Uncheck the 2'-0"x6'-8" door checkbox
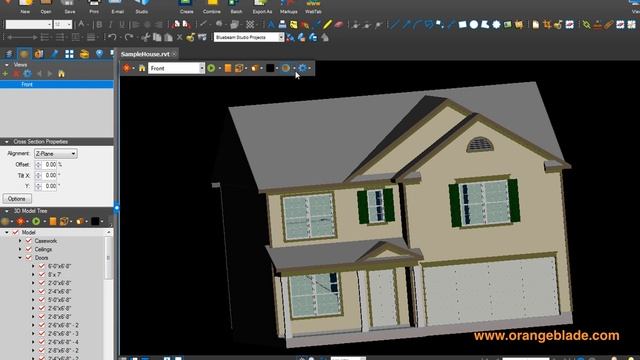The width and height of the screenshot is (640, 360). point(42,283)
